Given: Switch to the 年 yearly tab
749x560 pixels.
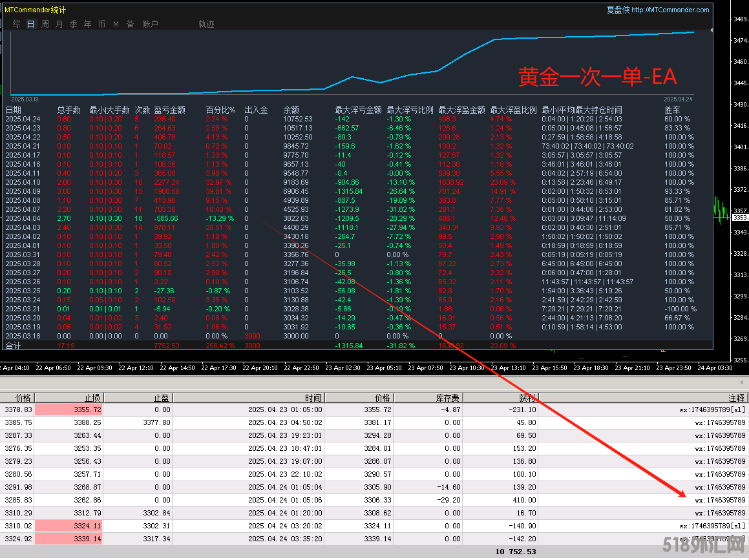Looking at the screenshot, I should pyautogui.click(x=87, y=24).
